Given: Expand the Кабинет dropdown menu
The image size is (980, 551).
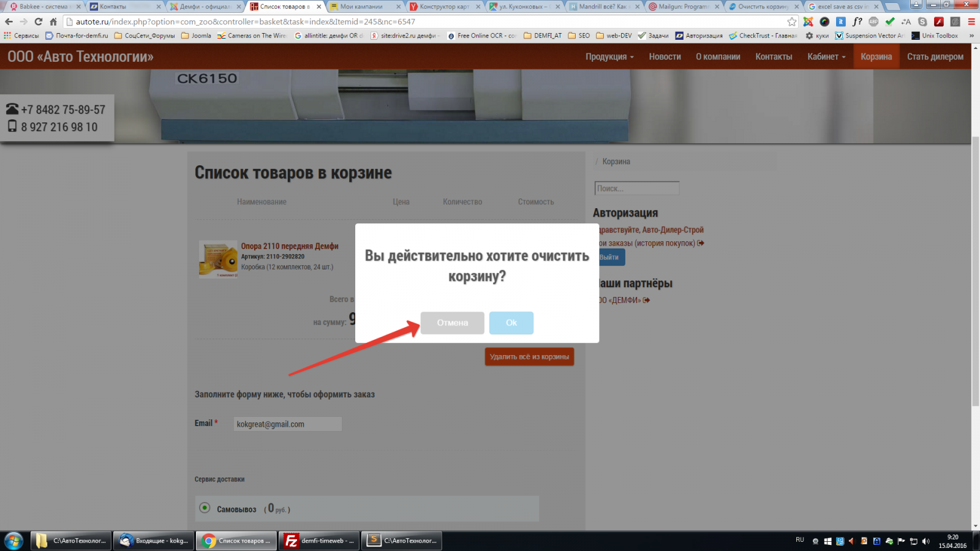Looking at the screenshot, I should [826, 56].
